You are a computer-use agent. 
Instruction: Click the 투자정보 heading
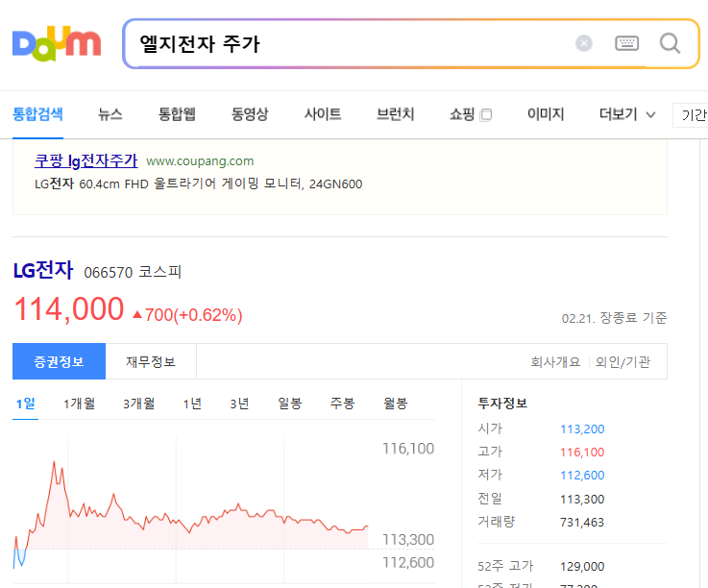(x=502, y=403)
